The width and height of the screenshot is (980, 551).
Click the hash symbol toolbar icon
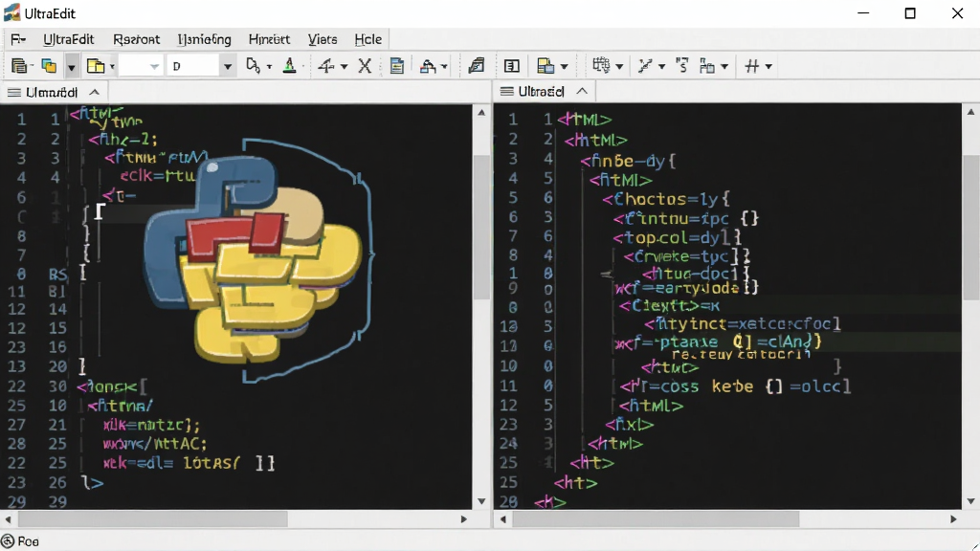coord(752,66)
